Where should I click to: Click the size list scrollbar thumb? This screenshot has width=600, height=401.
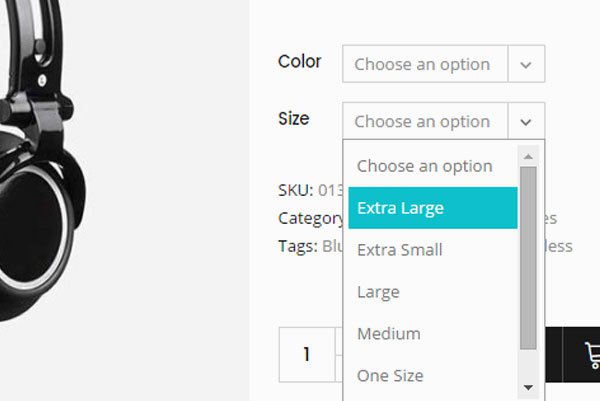click(x=528, y=260)
